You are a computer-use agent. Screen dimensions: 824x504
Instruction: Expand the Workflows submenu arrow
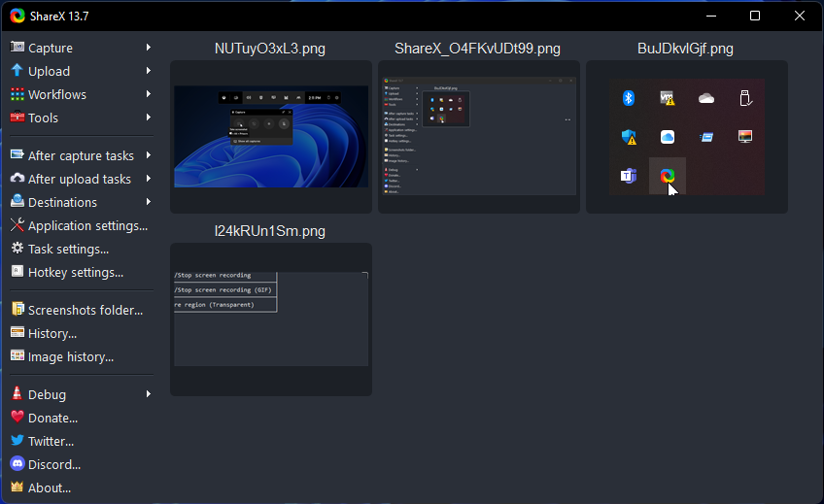coord(149,94)
